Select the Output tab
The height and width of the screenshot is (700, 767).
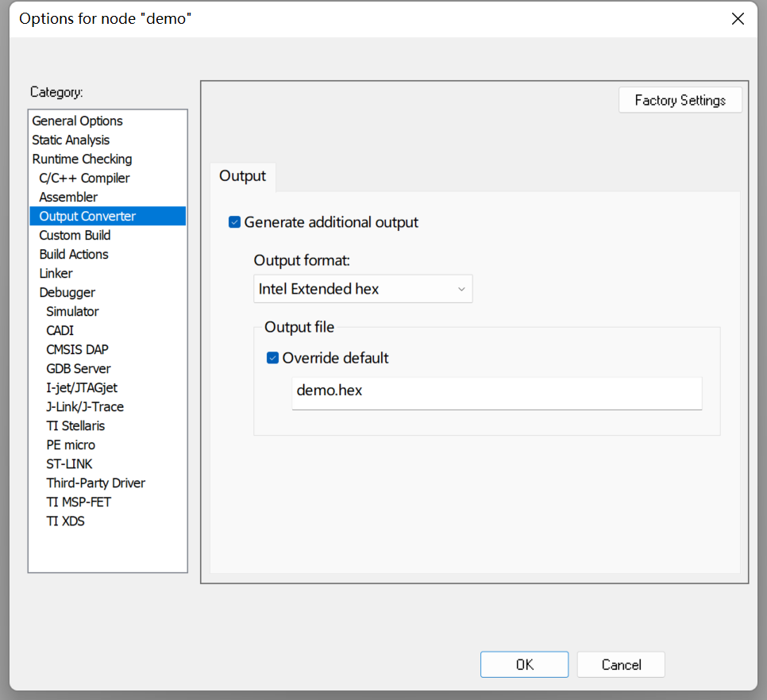[243, 176]
